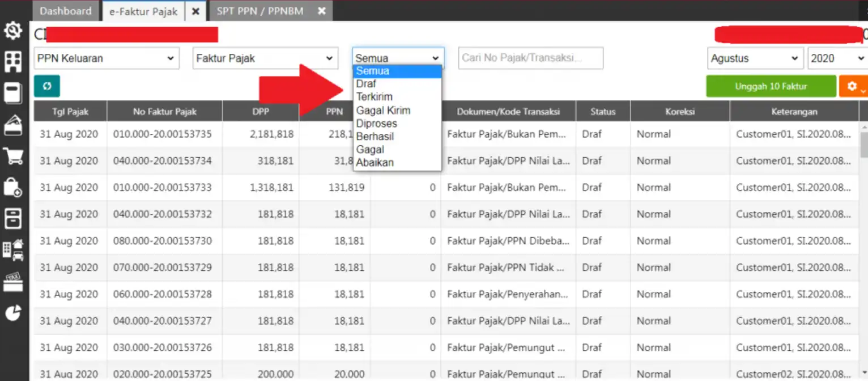Click the Keterangan column header
This screenshot has height=381, width=868.
coord(794,112)
